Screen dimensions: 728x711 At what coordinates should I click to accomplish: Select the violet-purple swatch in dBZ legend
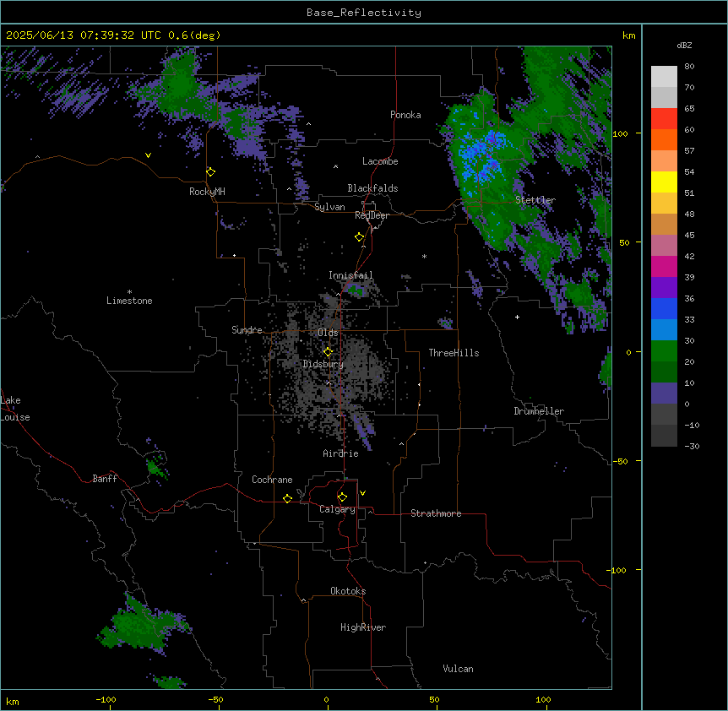pyautogui.click(x=664, y=287)
